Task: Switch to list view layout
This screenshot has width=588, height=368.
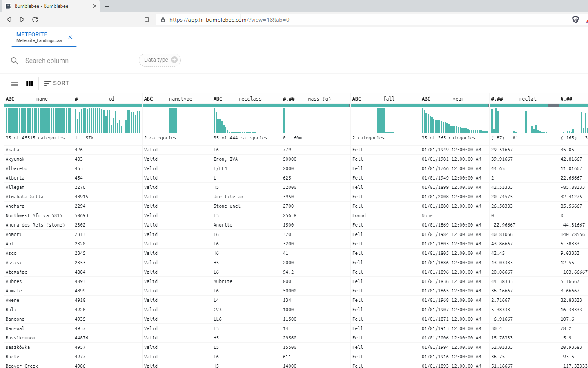Action: click(15, 83)
